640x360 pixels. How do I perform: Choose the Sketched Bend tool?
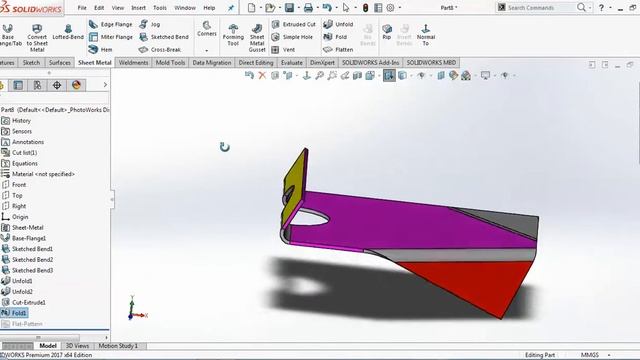(164, 37)
